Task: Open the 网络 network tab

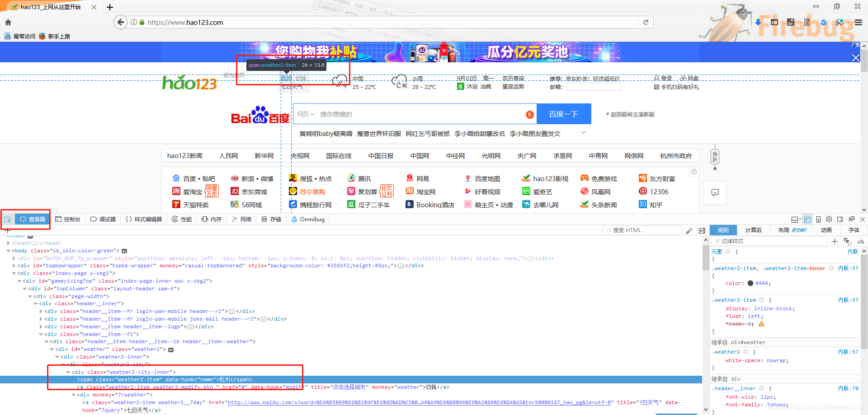Action: click(241, 219)
